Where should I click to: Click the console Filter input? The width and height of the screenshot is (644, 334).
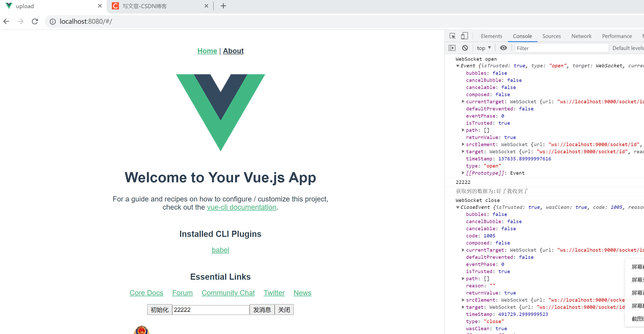point(561,48)
